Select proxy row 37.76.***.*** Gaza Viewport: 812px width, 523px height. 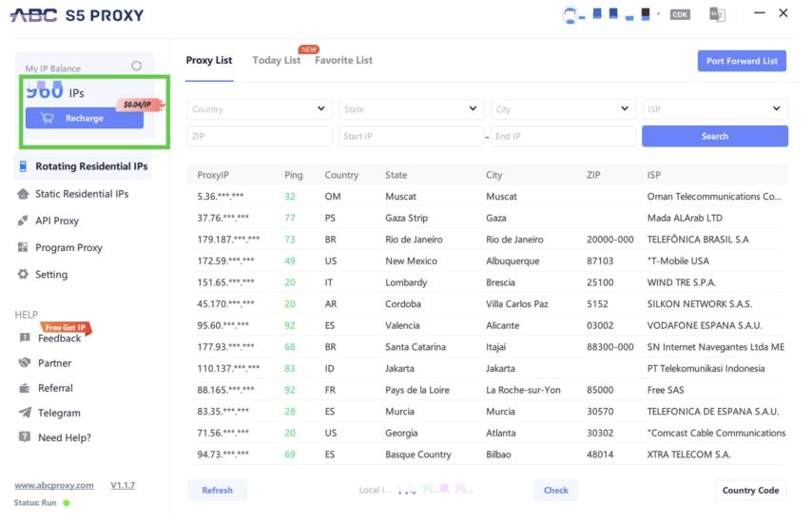[x=488, y=218]
